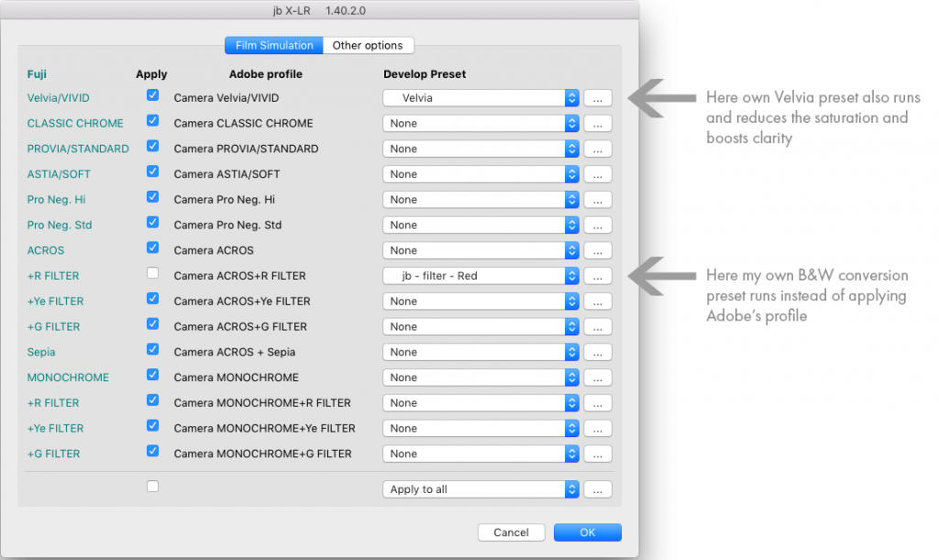Viewport: 939px width, 560px height.
Task: Cancel the jb X-LR dialog
Action: (x=511, y=532)
